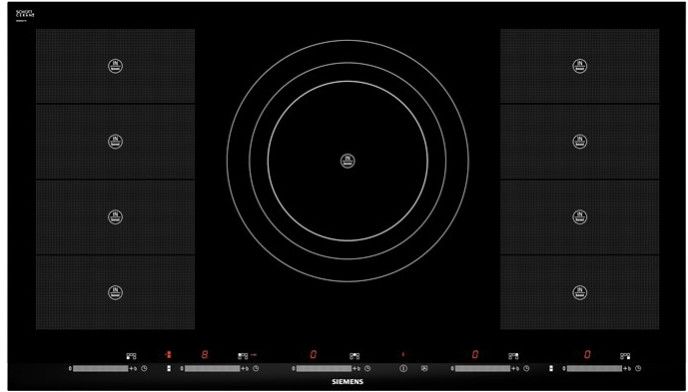Tap the main power on/off icon

click(x=403, y=369)
